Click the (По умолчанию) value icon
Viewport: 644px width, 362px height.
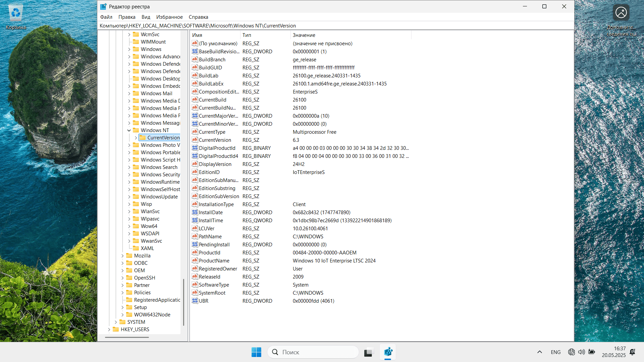pyautogui.click(x=195, y=43)
